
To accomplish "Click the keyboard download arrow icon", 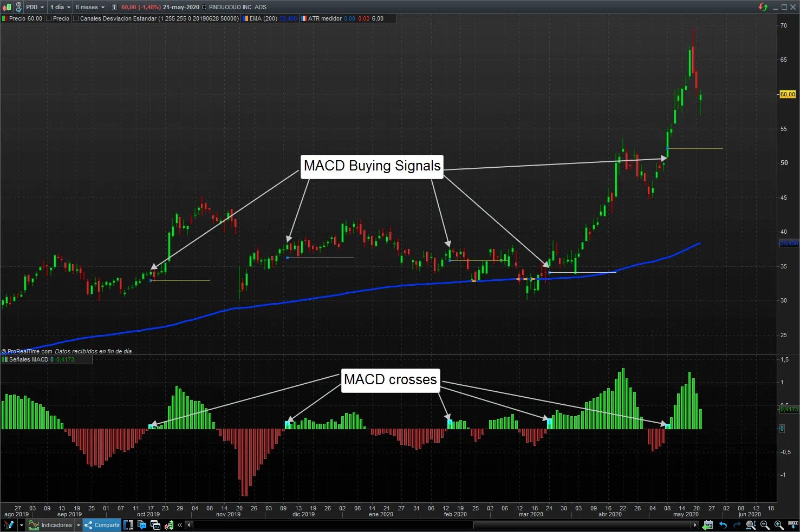I will 793,525.
